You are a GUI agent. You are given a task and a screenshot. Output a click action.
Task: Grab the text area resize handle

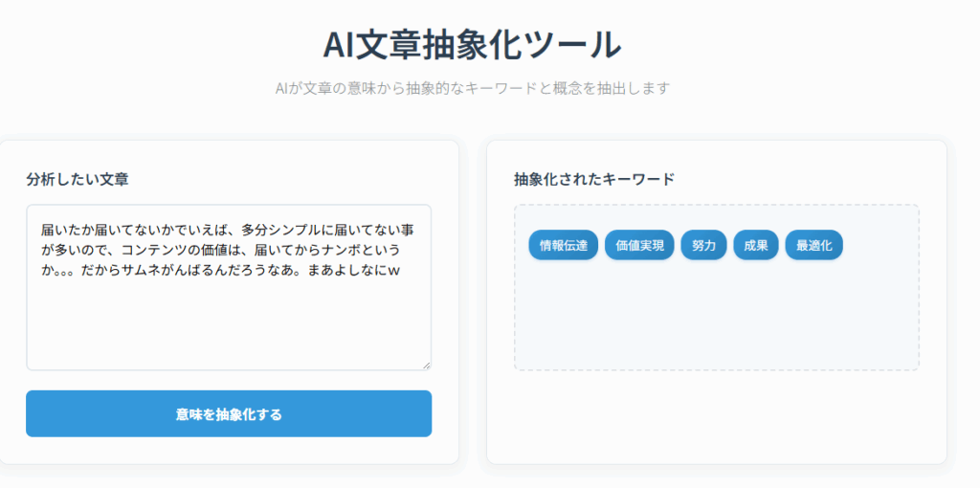pos(426,365)
